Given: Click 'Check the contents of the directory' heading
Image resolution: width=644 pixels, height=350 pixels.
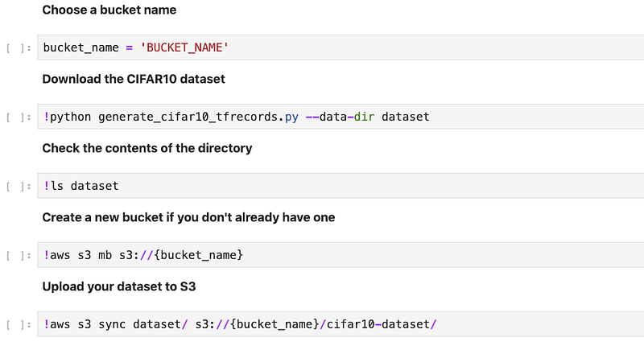Looking at the screenshot, I should tap(147, 148).
